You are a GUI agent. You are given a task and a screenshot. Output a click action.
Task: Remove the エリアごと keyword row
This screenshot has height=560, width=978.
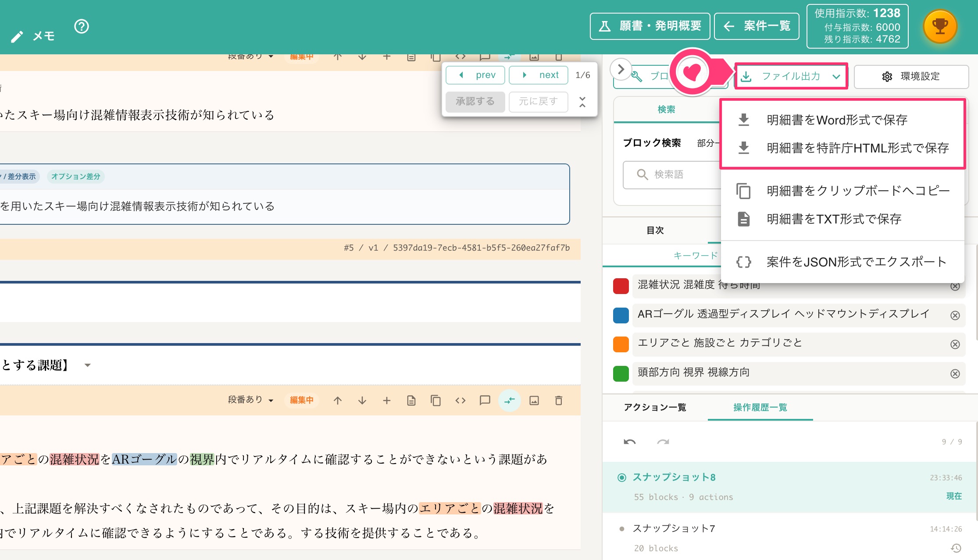[x=955, y=344]
